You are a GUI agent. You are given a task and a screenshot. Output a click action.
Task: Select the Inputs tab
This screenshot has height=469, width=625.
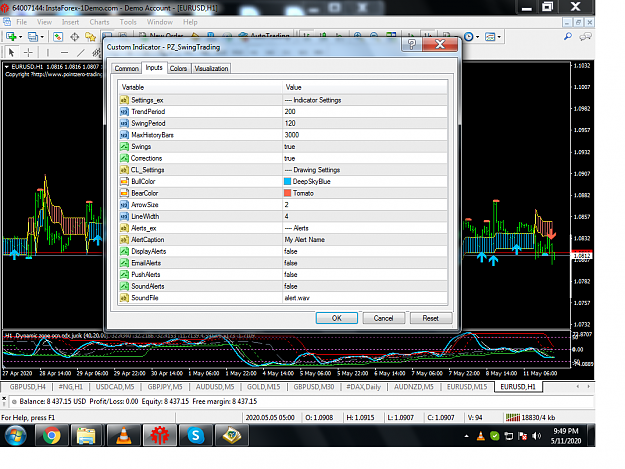tap(154, 68)
